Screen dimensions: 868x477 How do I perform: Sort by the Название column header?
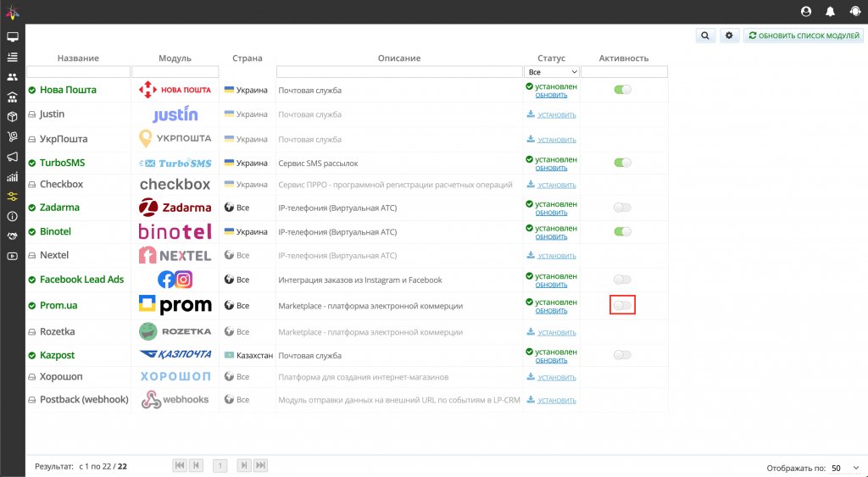(78, 58)
